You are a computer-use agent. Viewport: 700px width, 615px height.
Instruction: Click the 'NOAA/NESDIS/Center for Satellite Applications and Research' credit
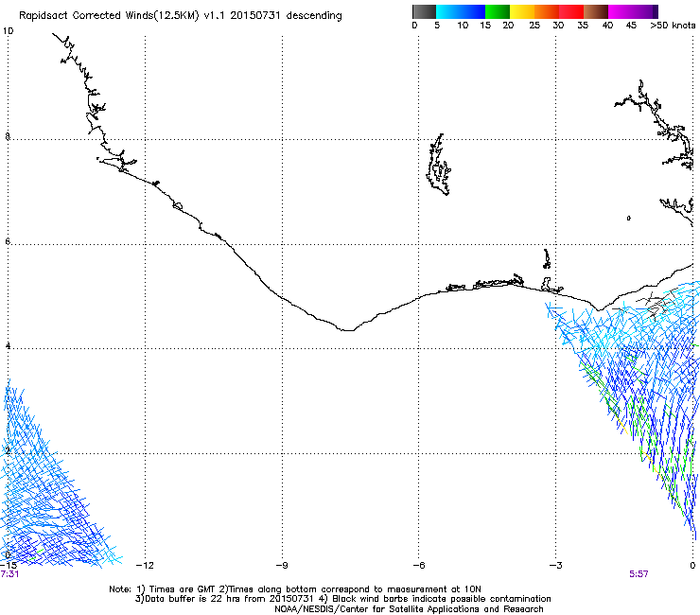(409, 609)
